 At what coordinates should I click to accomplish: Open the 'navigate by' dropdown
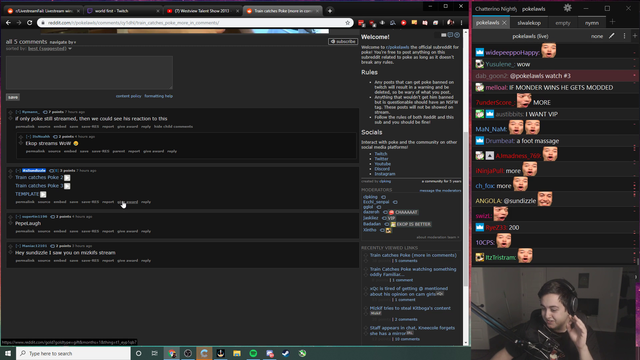(x=63, y=42)
